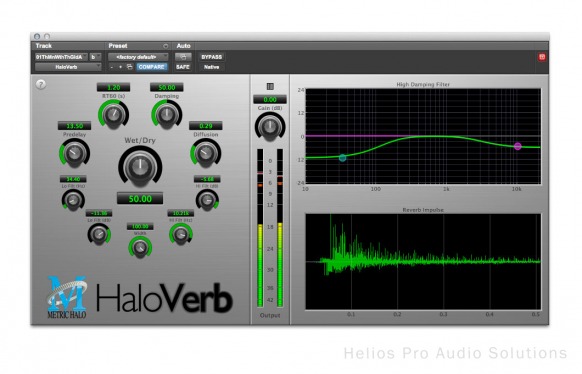Click the 'Wet/Dry' label
Screen dimensions: 582x374
(x=140, y=140)
